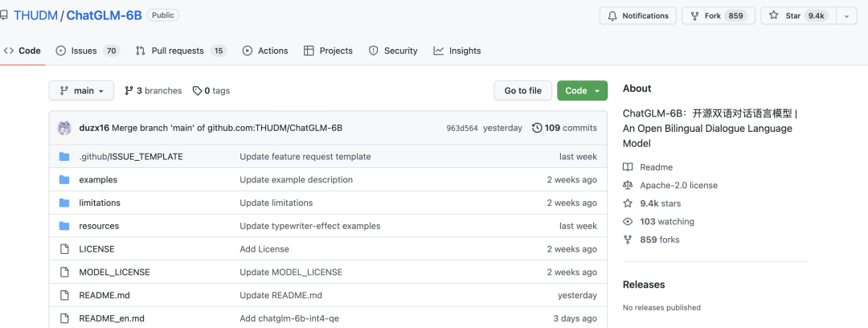Screen dimensions: 868x328
Task: Click the Notifications bell icon
Action: pos(612,16)
